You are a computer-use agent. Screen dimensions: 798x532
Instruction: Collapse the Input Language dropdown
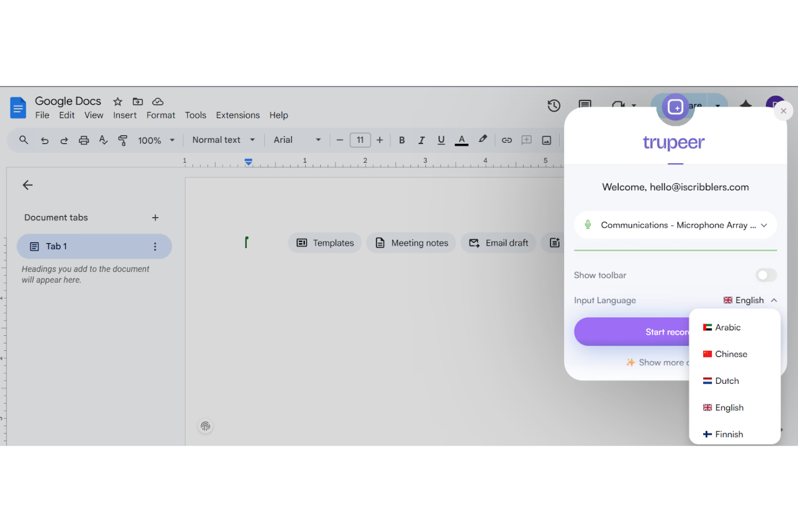coord(774,300)
